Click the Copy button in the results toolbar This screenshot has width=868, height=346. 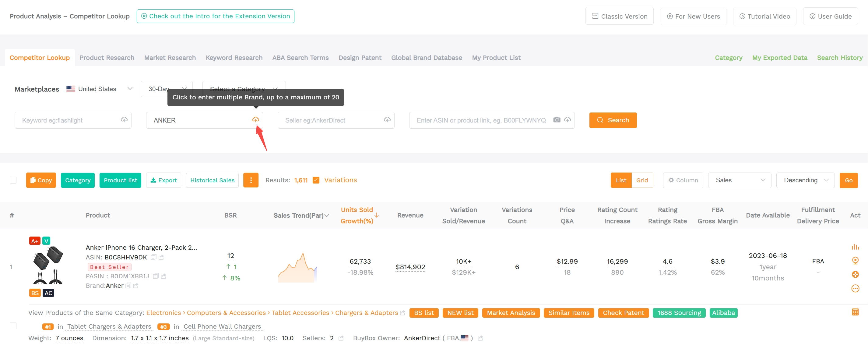point(41,180)
